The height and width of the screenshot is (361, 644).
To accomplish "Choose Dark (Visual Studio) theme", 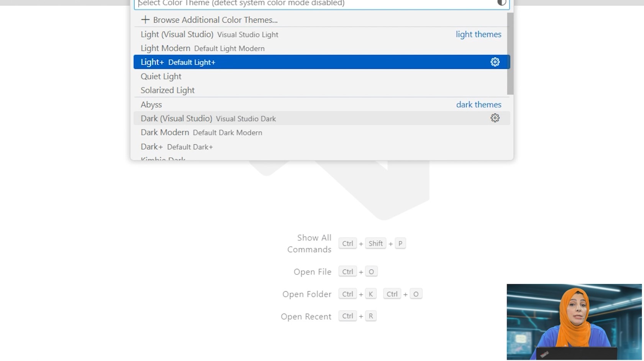I will pyautogui.click(x=322, y=118).
